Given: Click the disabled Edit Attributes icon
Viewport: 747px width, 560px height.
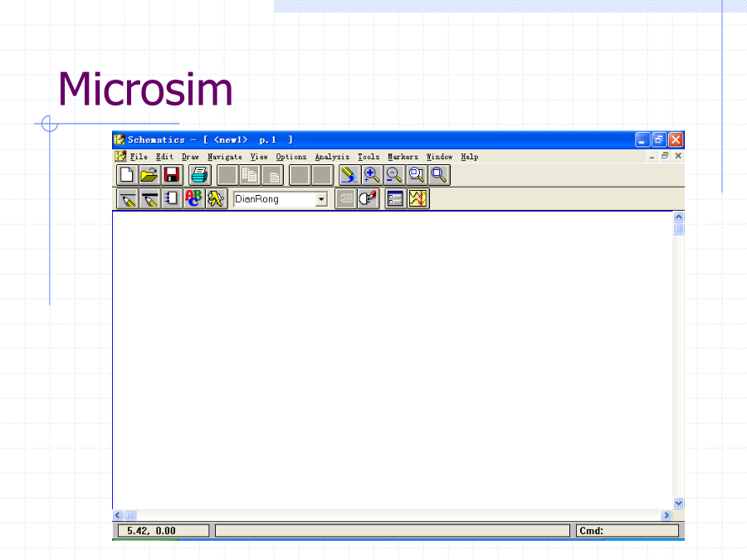Looking at the screenshot, I should pos(346,198).
